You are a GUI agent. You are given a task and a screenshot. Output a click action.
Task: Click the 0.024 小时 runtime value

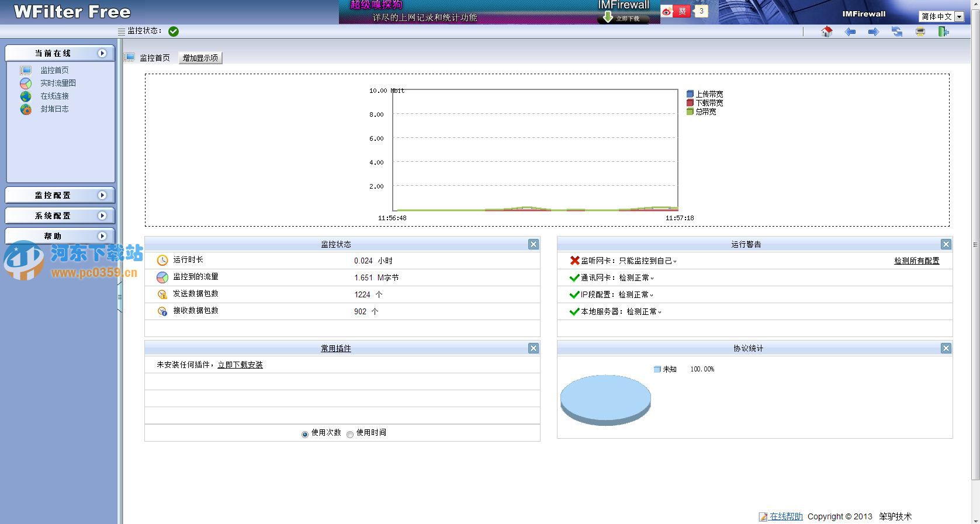point(373,261)
